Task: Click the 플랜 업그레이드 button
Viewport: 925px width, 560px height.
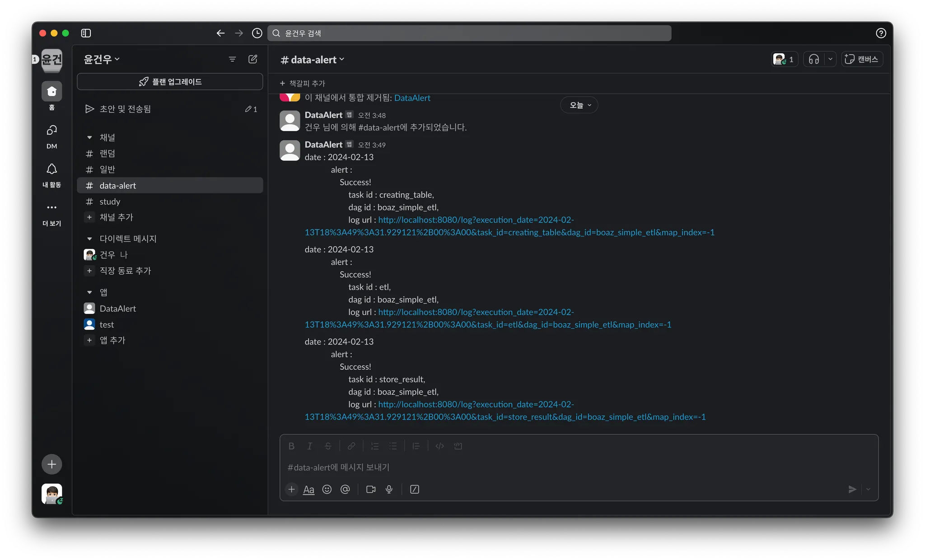Action: 170,82
